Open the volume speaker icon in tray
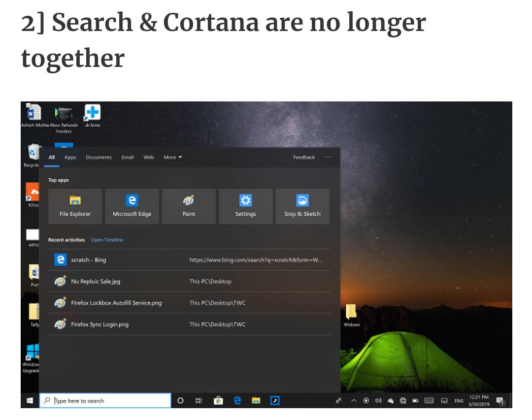Screen dimensions: 532x420 pos(378,401)
